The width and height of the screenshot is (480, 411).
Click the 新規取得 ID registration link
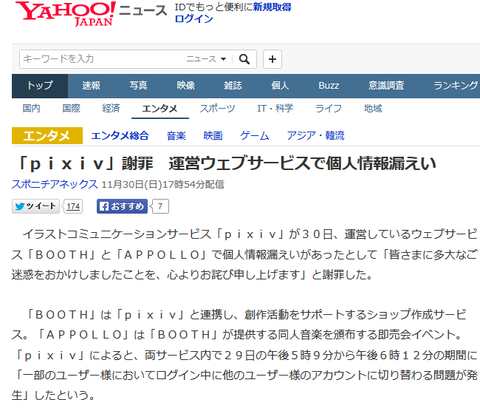(272, 7)
